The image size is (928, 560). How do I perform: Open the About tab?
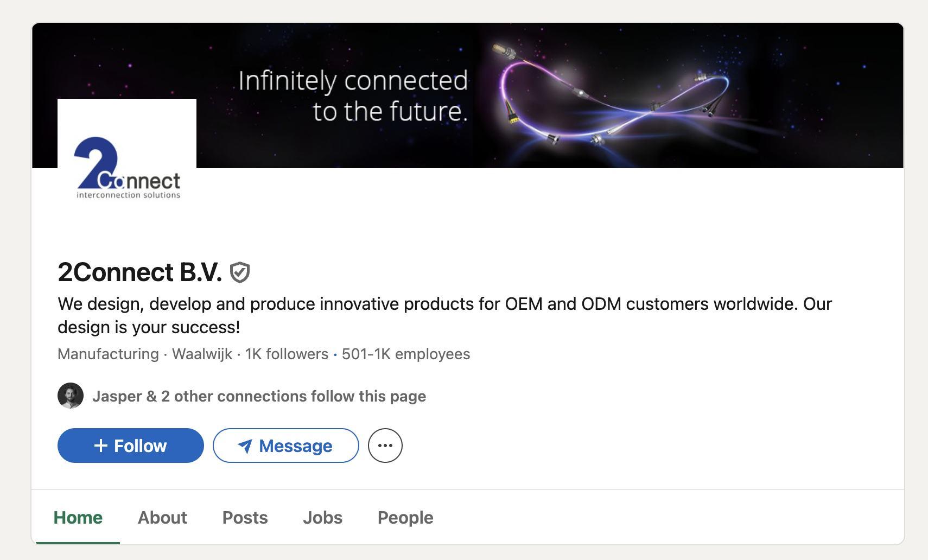[x=162, y=518]
